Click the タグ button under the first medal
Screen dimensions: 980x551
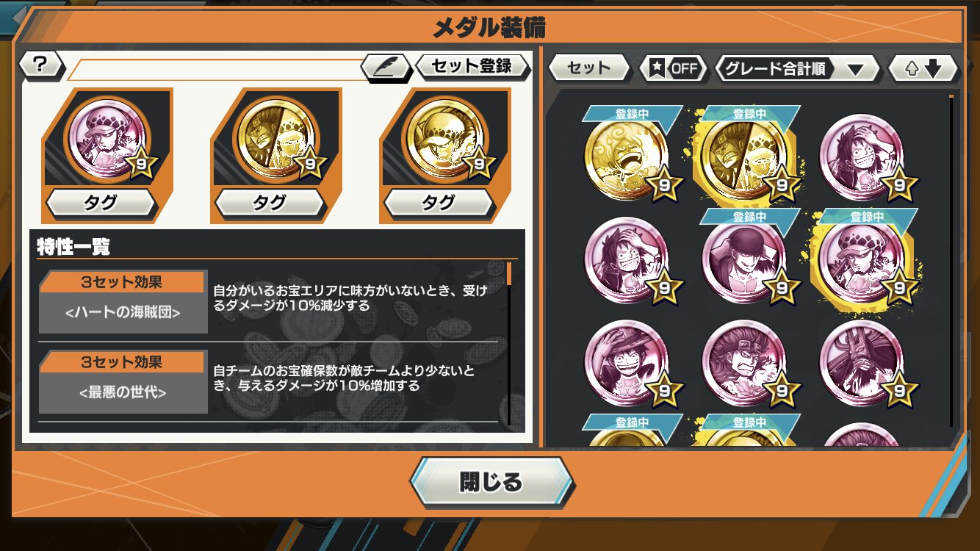point(101,203)
